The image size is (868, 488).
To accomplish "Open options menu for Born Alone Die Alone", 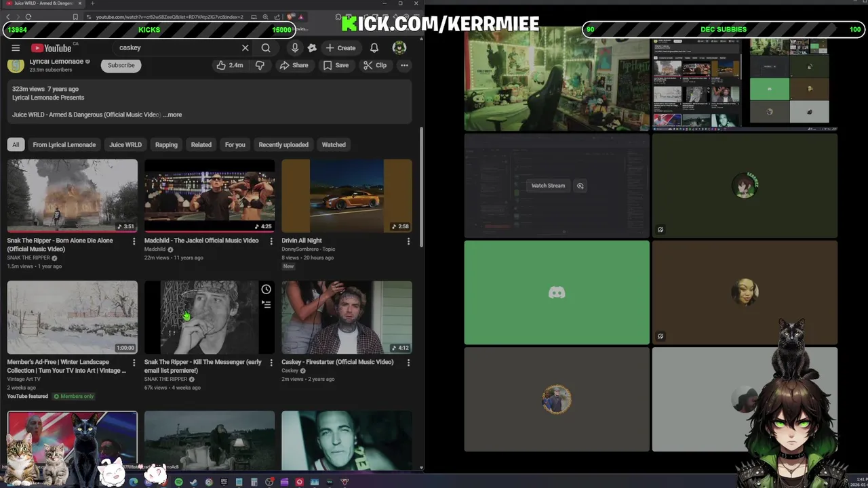I will point(134,241).
